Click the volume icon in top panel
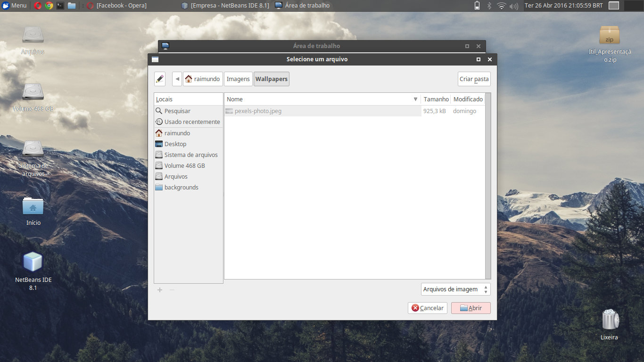The height and width of the screenshot is (362, 644). [x=513, y=6]
